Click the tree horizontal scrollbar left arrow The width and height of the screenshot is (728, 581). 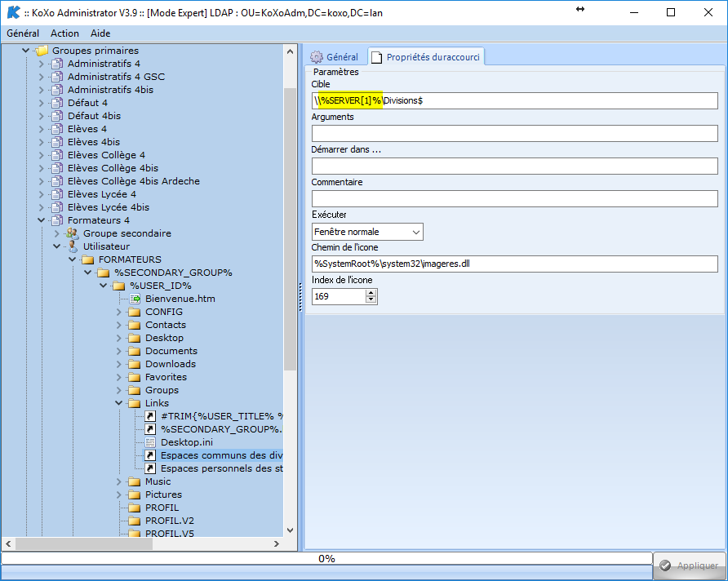(x=8, y=544)
